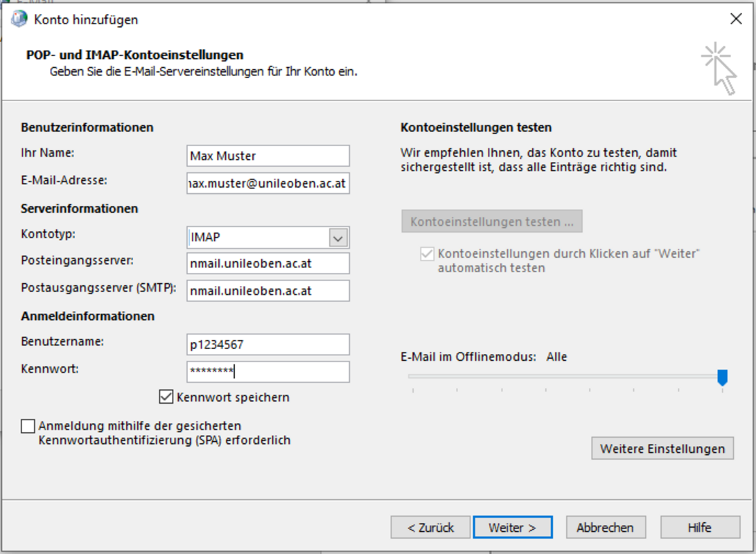Click the E-Mail-Adresse text field
756x554 pixels.
pos(268,184)
